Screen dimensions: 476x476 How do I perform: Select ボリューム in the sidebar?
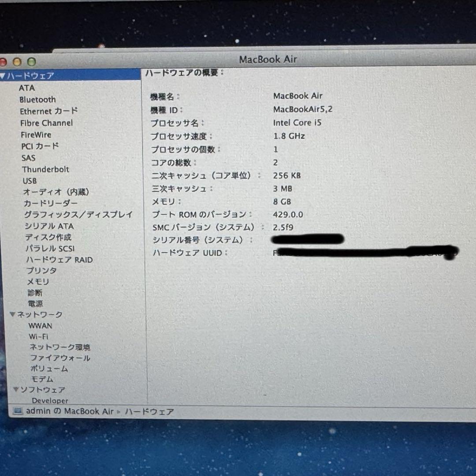click(49, 368)
